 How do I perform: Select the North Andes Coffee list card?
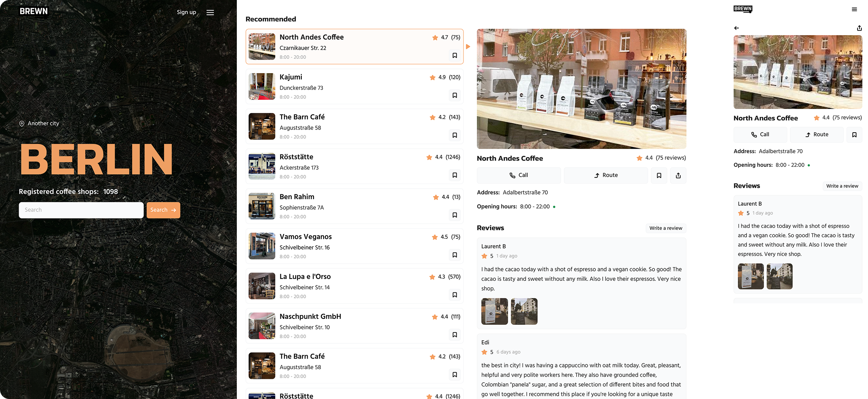tap(355, 46)
